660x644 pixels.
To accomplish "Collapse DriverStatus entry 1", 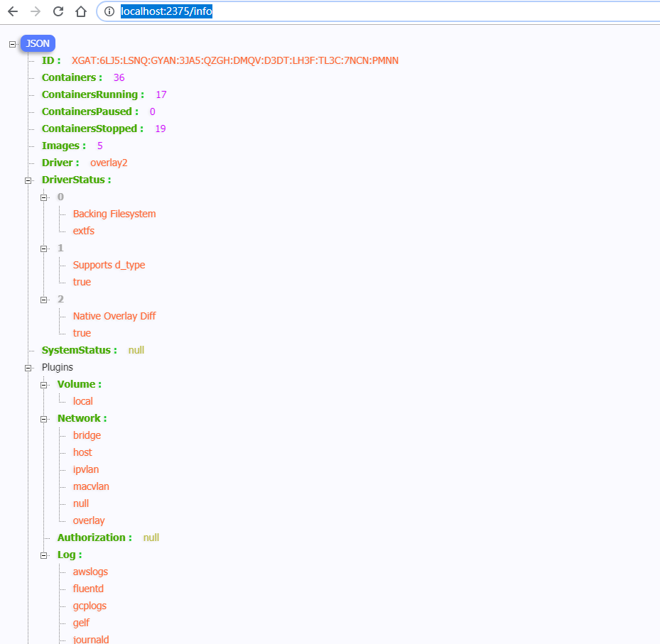I will 44,248.
